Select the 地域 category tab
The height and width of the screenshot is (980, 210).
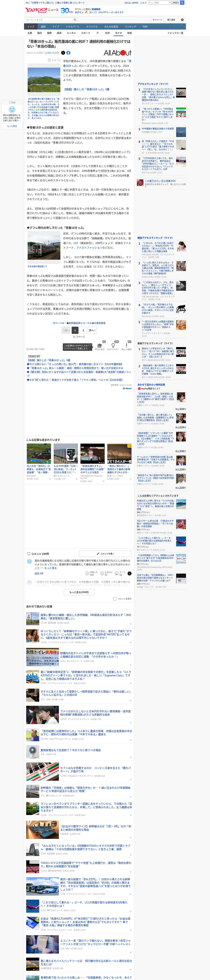pyautogui.click(x=129, y=33)
